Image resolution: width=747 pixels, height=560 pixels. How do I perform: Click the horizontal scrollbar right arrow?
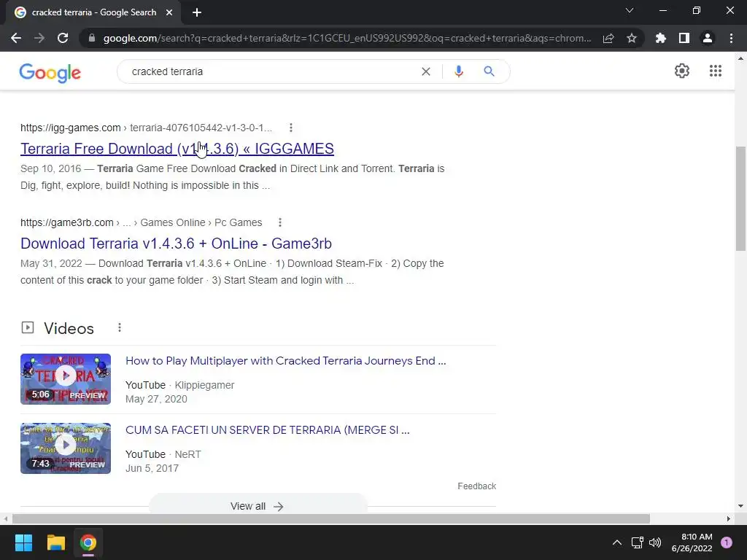[729, 518]
